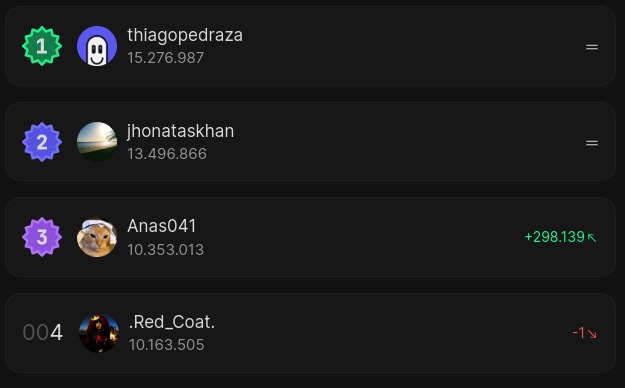Open .Red_Coat.'s avatar picture
The image size is (625, 388).
(x=99, y=333)
